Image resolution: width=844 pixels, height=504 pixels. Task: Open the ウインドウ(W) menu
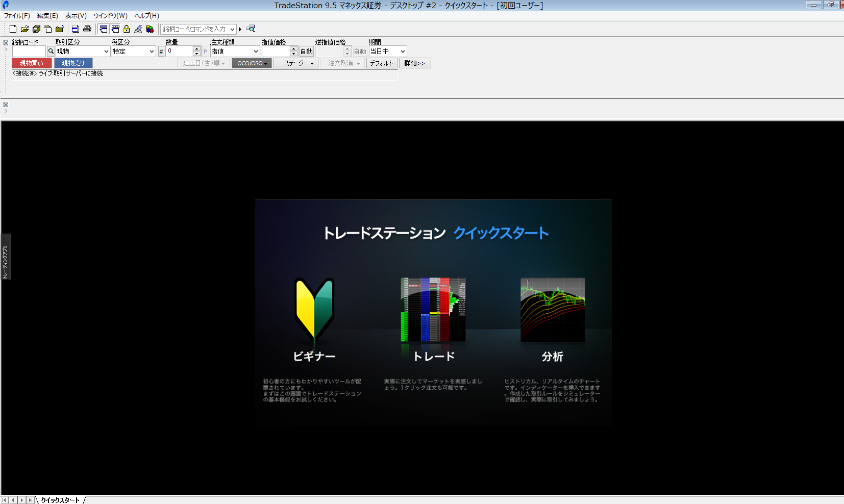point(110,16)
